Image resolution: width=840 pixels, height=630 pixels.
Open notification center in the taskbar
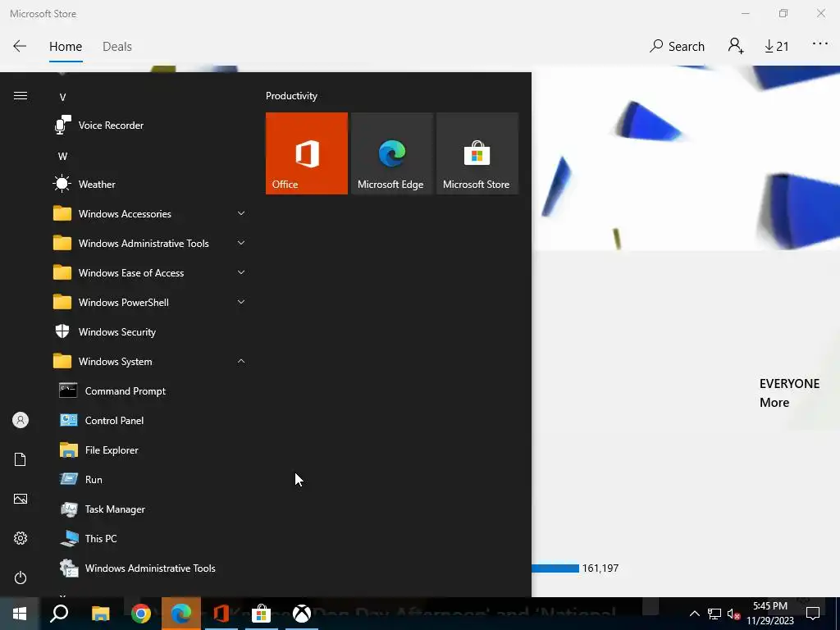click(813, 614)
